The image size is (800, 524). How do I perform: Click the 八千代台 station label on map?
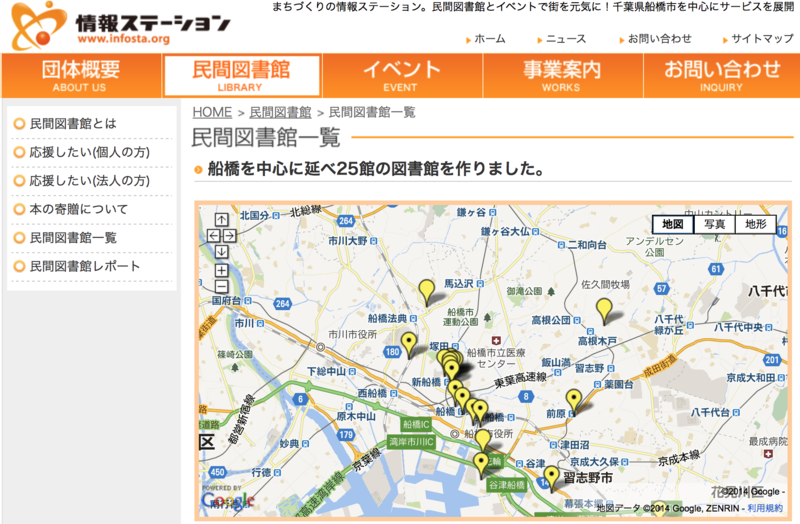pyautogui.click(x=711, y=412)
